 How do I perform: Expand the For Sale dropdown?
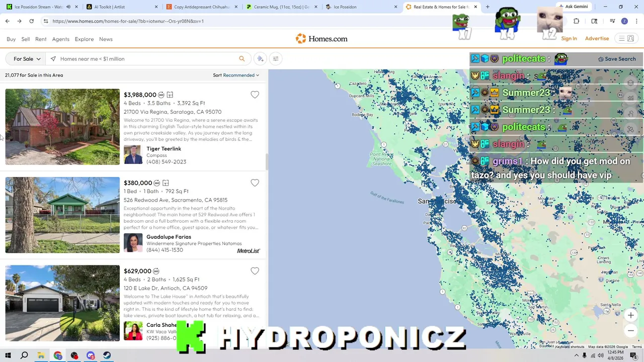[x=27, y=59]
